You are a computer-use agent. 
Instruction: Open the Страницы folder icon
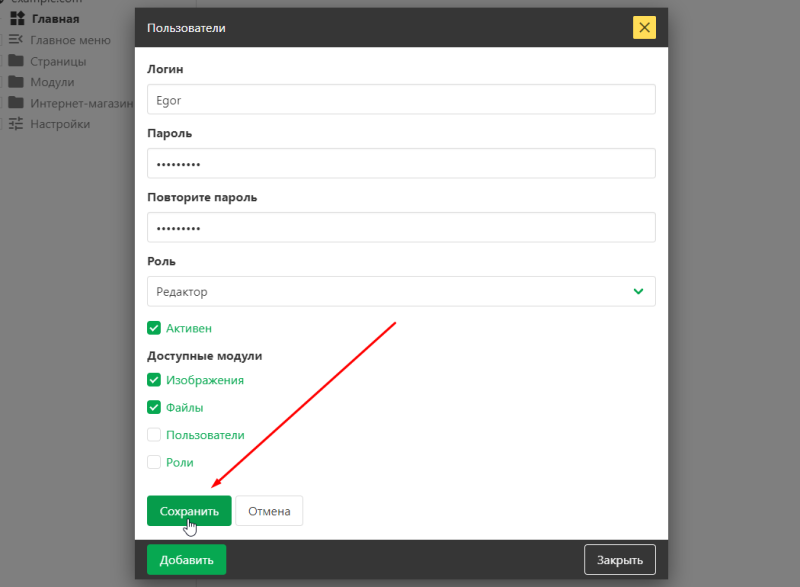[x=18, y=60]
